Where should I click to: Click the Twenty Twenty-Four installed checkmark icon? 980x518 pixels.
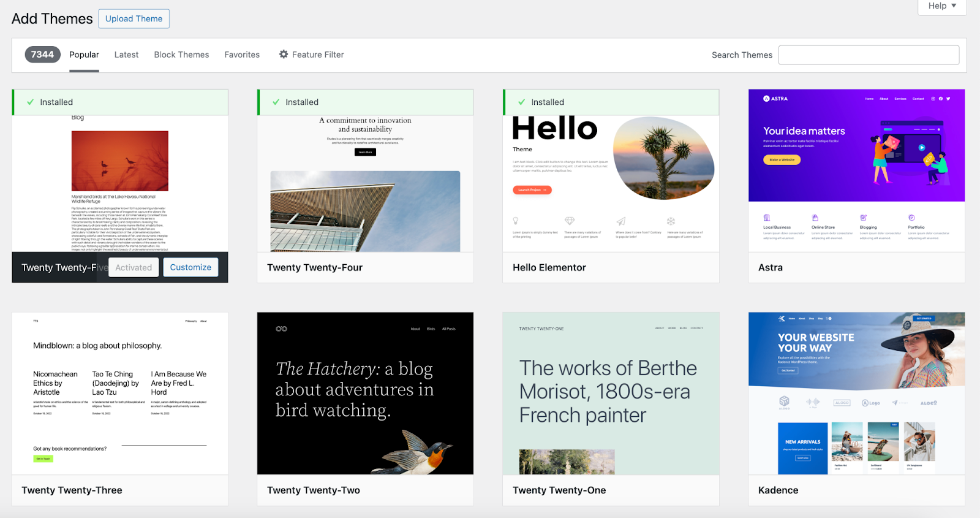click(x=276, y=102)
